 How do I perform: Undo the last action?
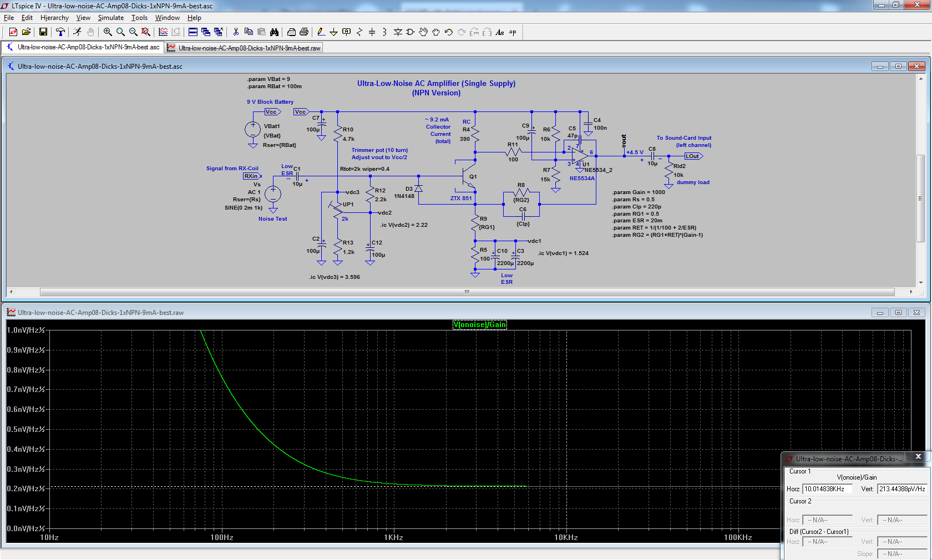pos(449,32)
